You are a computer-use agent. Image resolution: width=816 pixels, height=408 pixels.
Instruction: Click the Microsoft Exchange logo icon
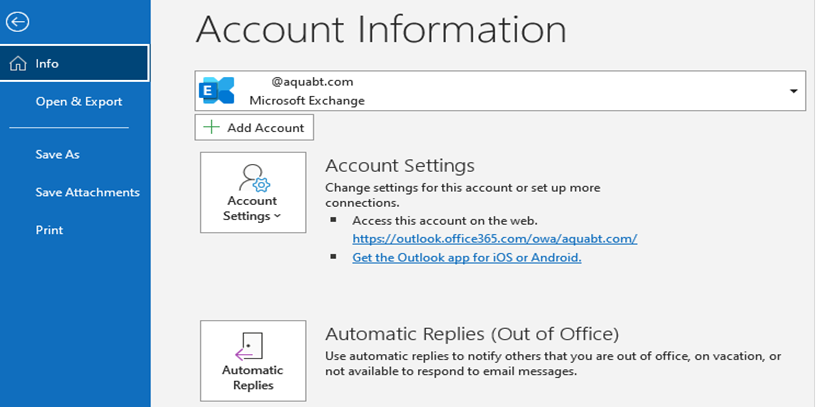coord(218,91)
